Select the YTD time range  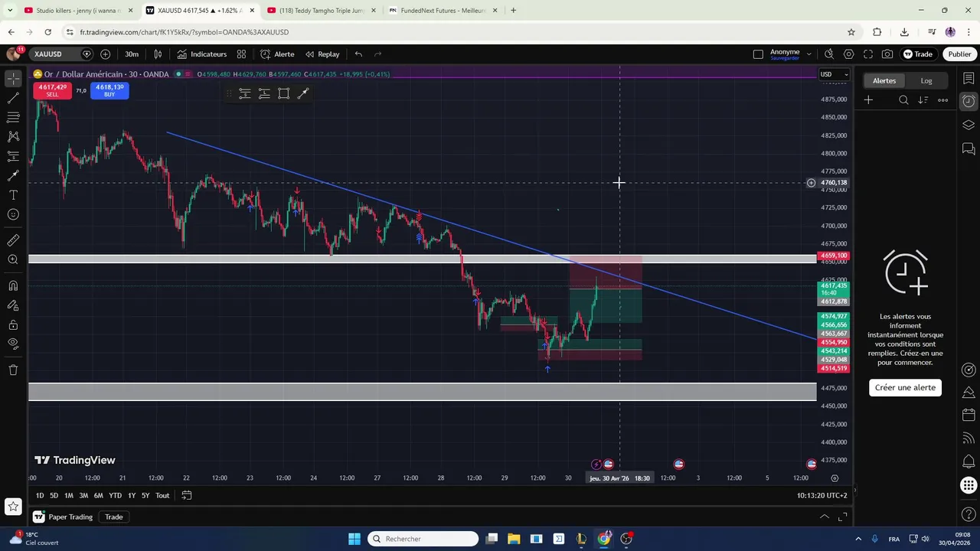115,495
